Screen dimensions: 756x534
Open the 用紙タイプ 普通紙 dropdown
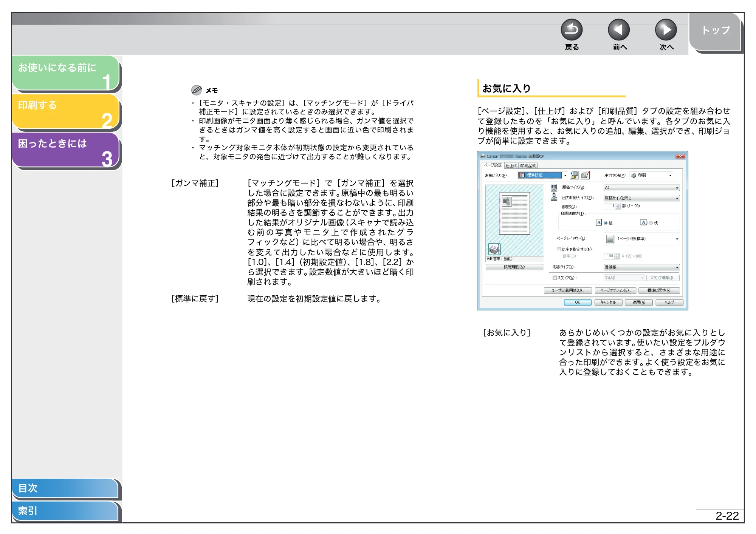(x=641, y=267)
